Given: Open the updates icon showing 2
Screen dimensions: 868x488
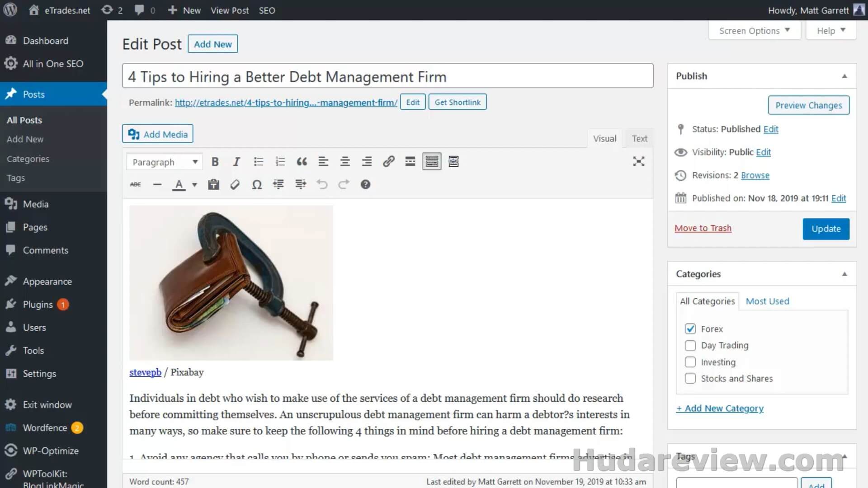Looking at the screenshot, I should [x=112, y=10].
